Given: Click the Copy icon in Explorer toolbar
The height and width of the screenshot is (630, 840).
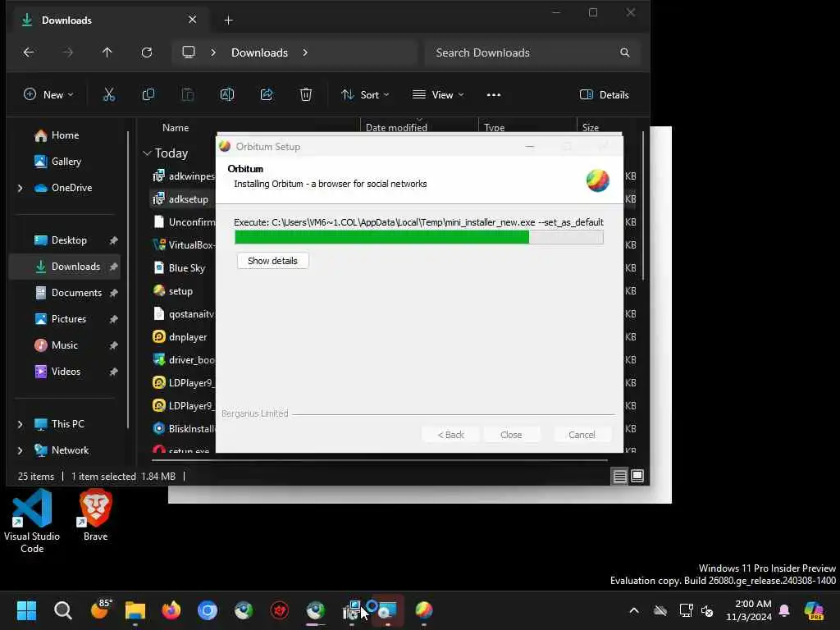Looking at the screenshot, I should (148, 95).
